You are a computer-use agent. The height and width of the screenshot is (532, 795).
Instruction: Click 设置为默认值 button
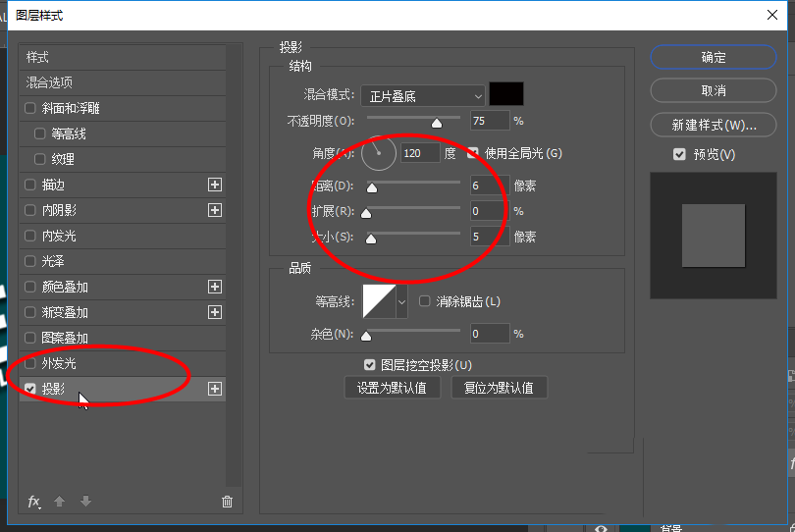point(392,388)
